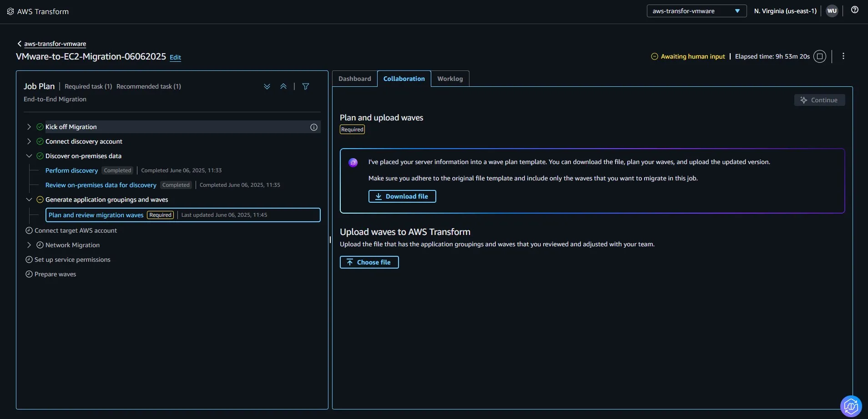The image size is (868, 419).
Task: Click the pending clock icon on Set up service permissions
Action: (29, 259)
